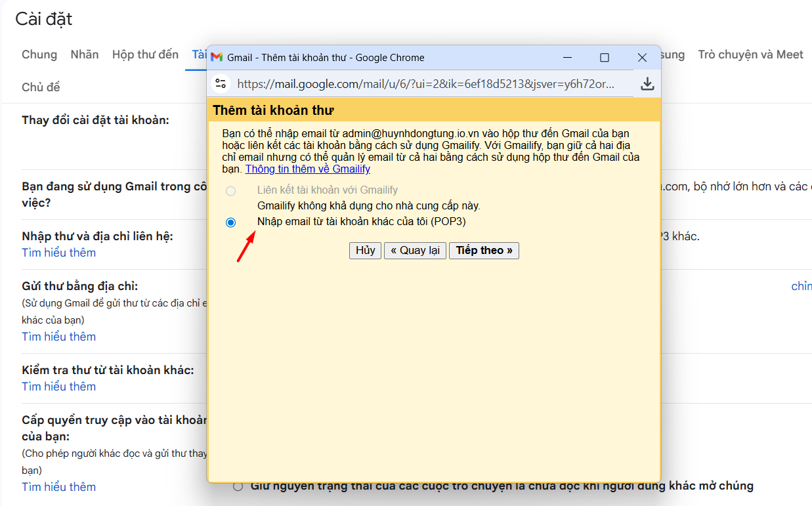The width and height of the screenshot is (812, 506).
Task: Open site information icon beside popup URL
Action: pyautogui.click(x=221, y=83)
